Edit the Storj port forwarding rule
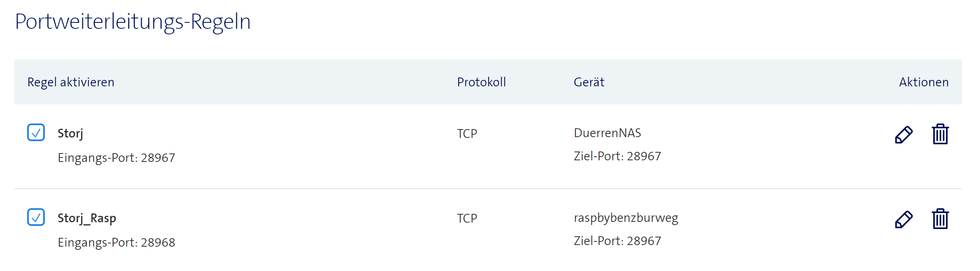The width and height of the screenshot is (980, 271). pos(904,135)
